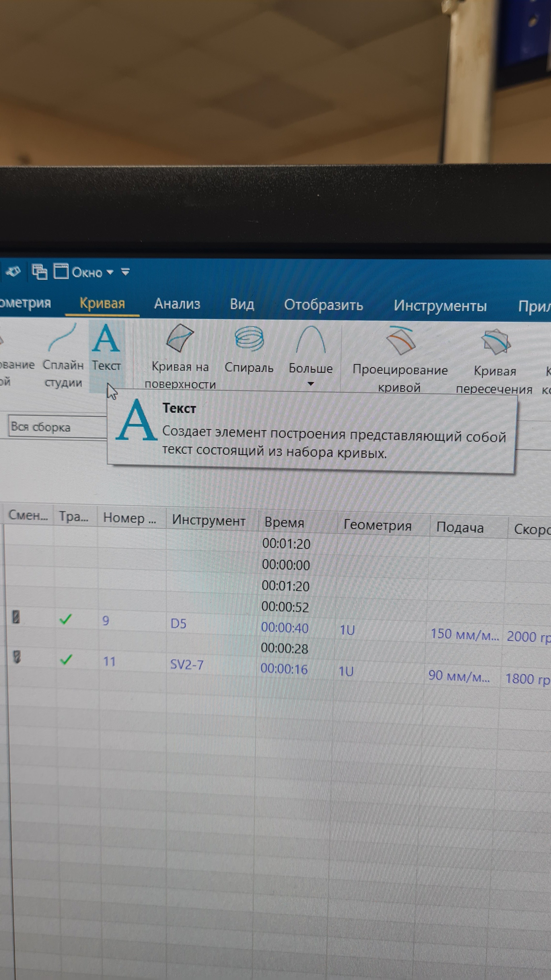Switch to the Инструменты ribbon tab
This screenshot has height=980, width=551.
(x=440, y=306)
